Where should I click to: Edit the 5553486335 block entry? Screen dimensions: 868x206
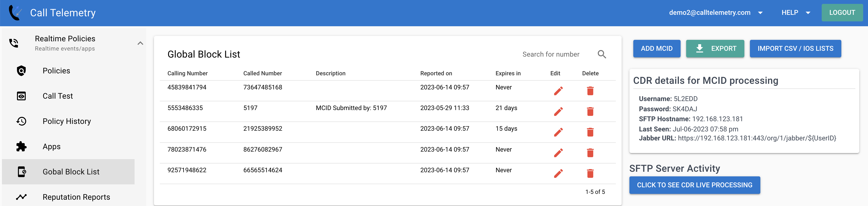tap(558, 112)
